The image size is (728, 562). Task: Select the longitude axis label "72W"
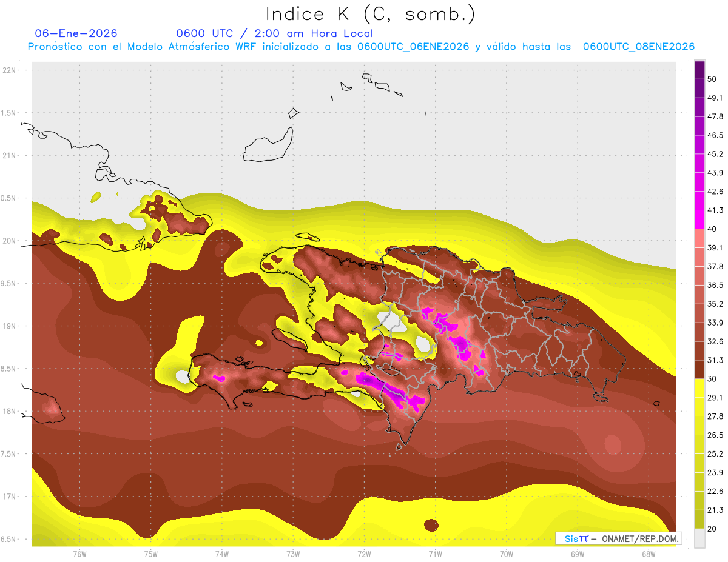point(364,554)
